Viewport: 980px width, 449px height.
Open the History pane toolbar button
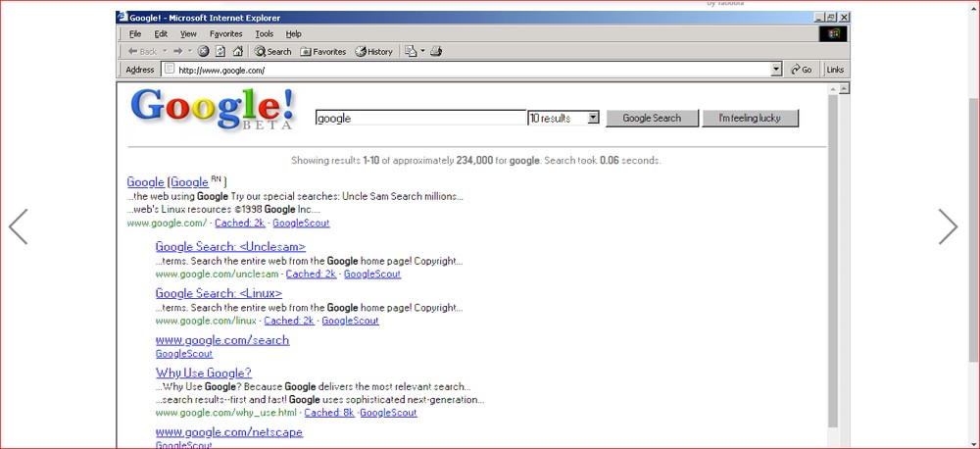coord(373,51)
